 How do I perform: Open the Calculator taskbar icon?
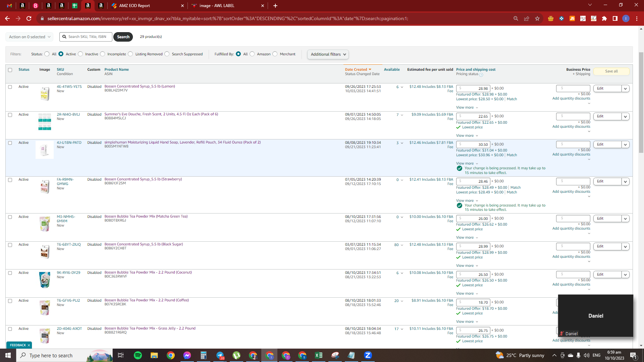pyautogui.click(x=204, y=355)
